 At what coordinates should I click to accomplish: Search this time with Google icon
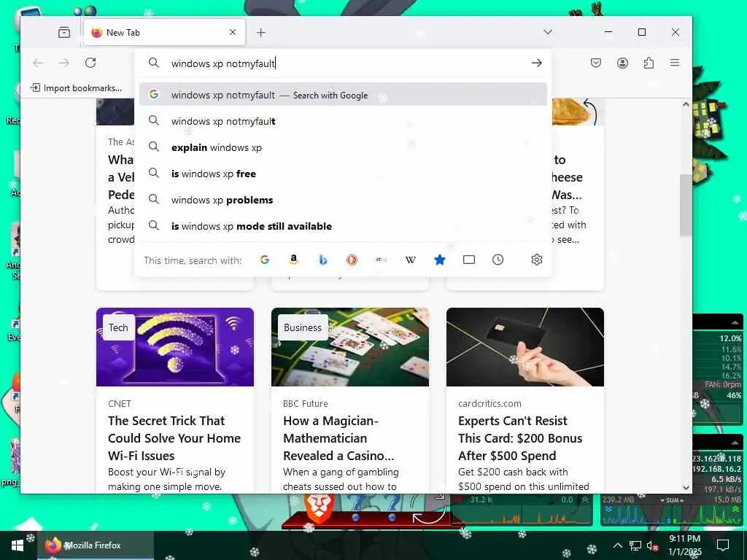(x=265, y=260)
